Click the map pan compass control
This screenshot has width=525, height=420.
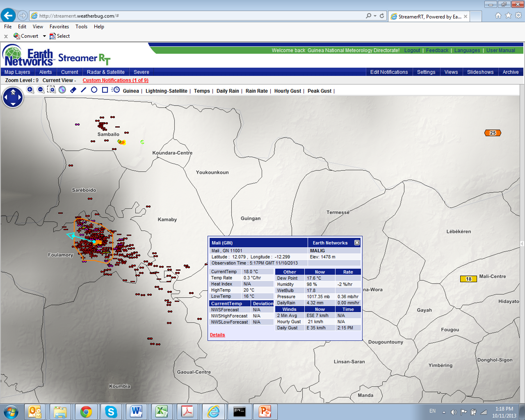pos(13,98)
